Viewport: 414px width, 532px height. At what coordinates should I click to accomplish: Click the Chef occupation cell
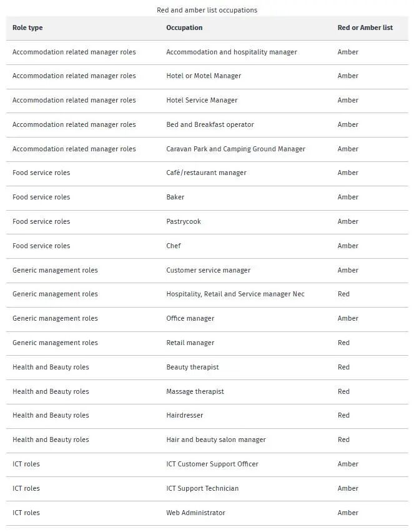click(173, 246)
